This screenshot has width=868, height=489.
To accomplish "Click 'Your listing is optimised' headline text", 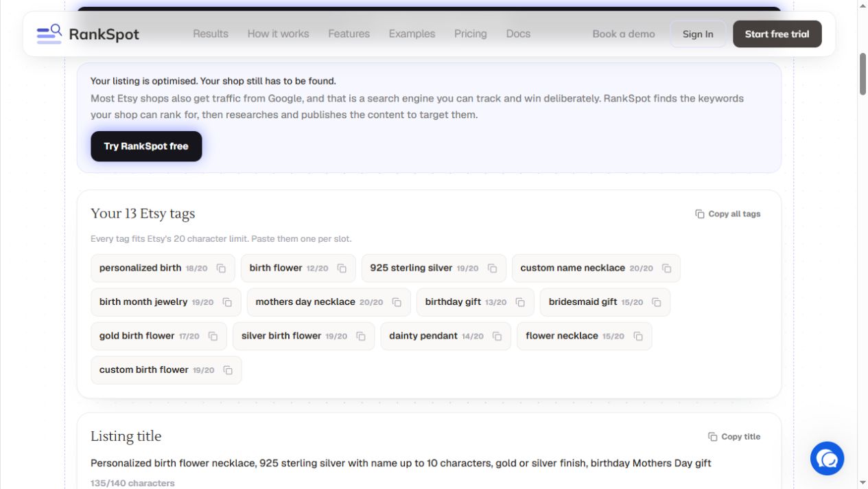I will point(213,81).
